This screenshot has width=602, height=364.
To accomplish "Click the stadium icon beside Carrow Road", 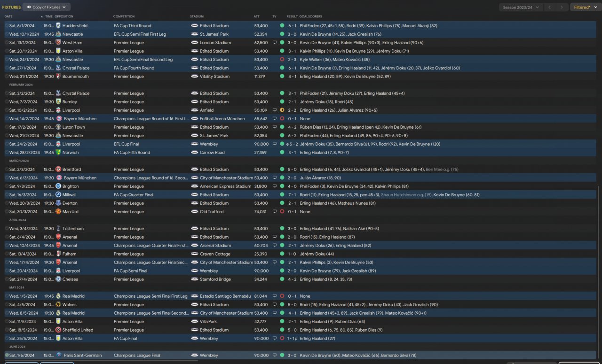I will coord(195,153).
